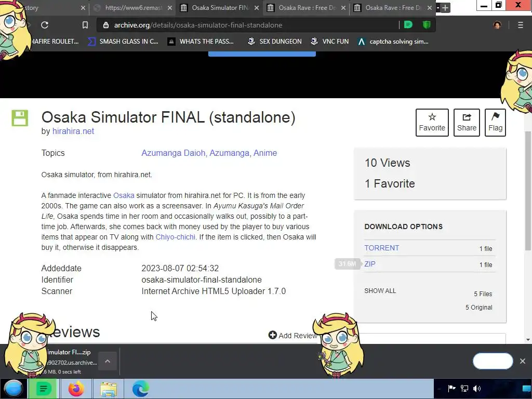Open the captcha solving sim... bookmark

[393, 42]
